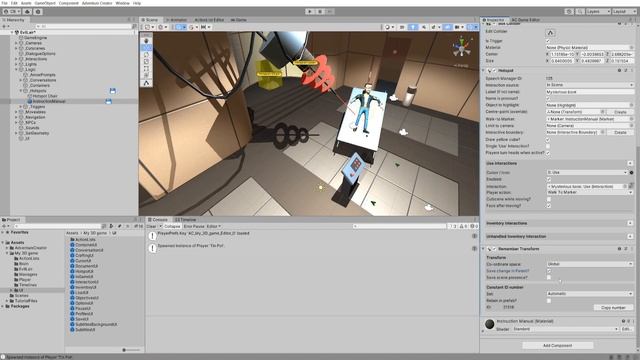640x360 pixels.
Task: Open the Interaction source dropdown
Action: (x=590, y=85)
